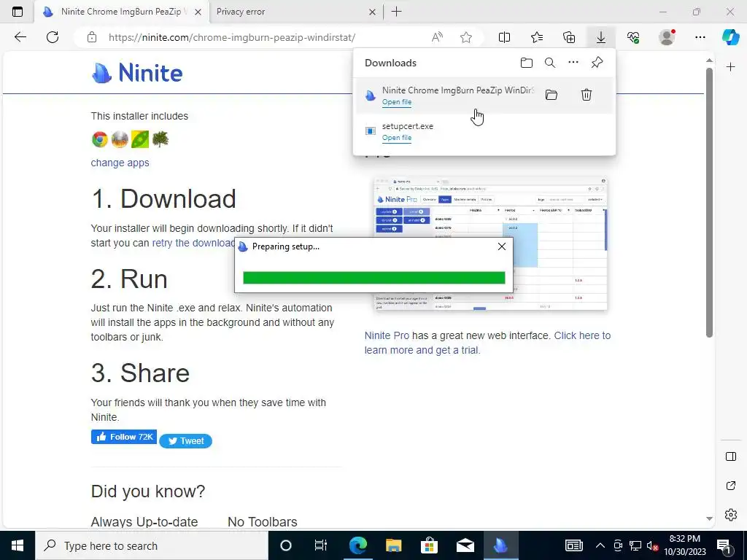Launch Copilot from the Edge sidebar
The width and height of the screenshot is (747, 560).
[730, 37]
